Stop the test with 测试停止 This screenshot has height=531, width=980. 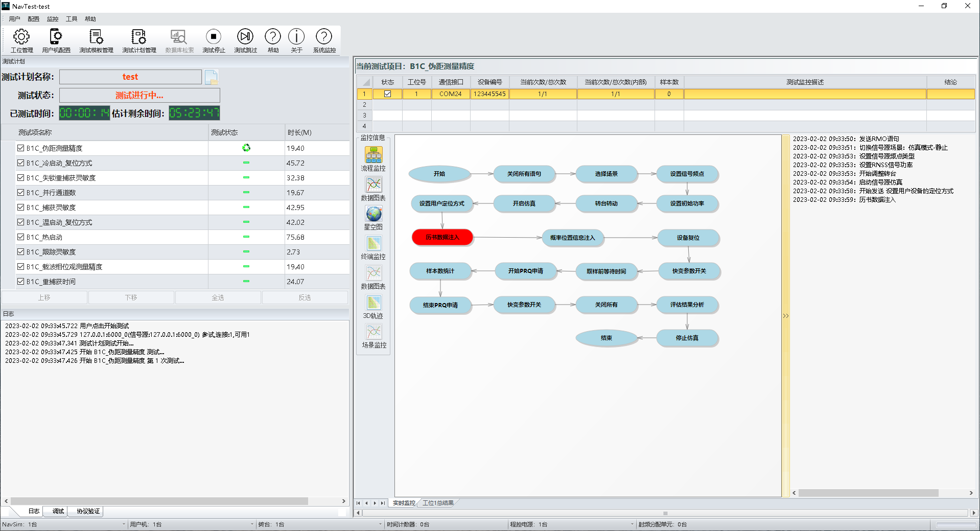(x=214, y=40)
